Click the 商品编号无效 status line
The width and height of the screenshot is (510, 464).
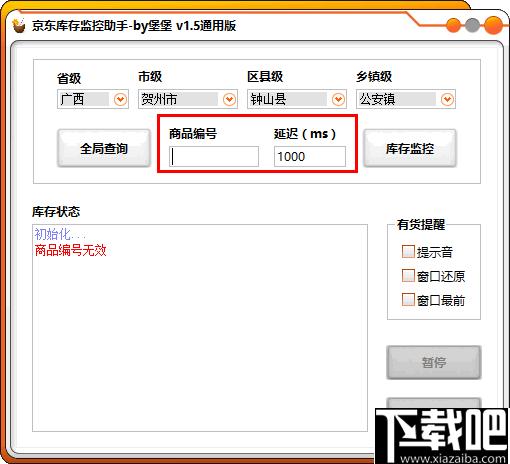coord(70,250)
